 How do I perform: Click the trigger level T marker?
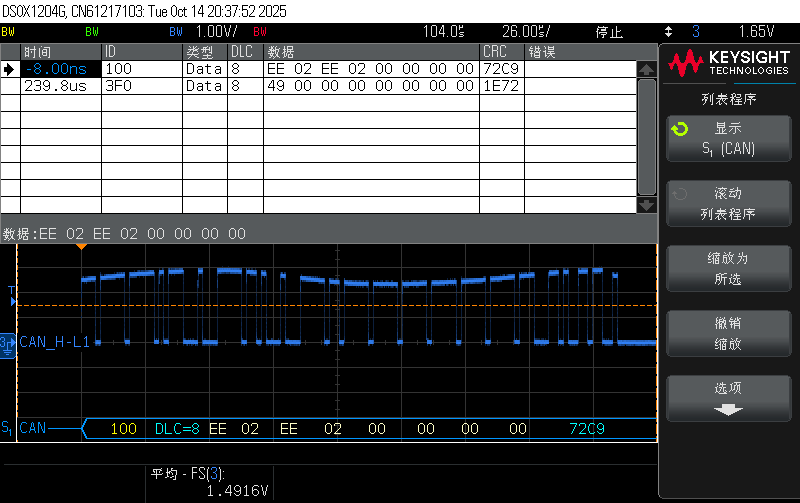click(12, 291)
